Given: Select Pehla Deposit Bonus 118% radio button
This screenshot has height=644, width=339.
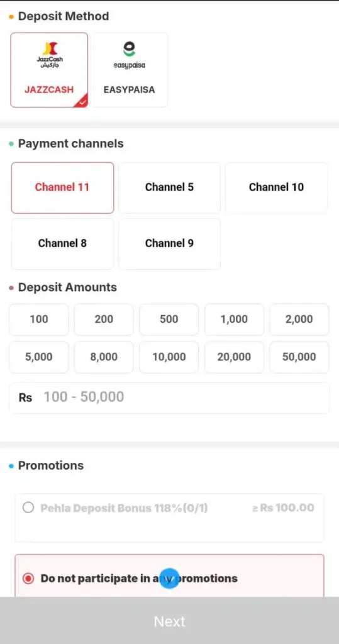Looking at the screenshot, I should coord(28,508).
